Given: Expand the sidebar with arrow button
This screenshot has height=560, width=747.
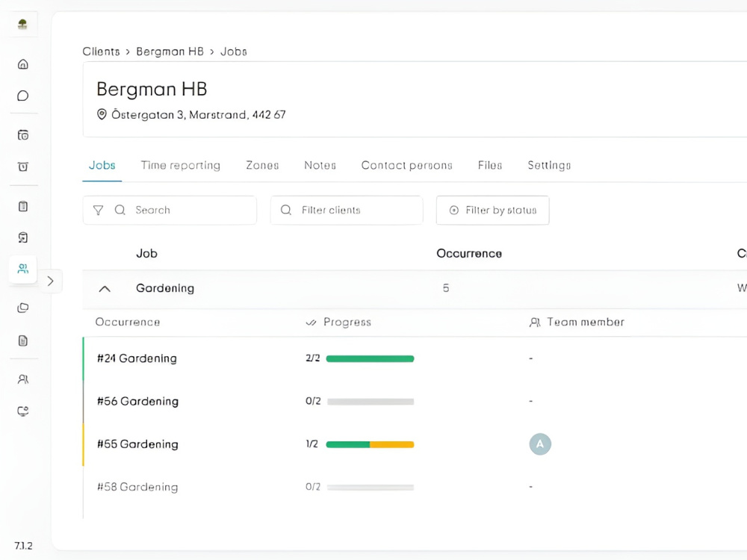Looking at the screenshot, I should [x=51, y=281].
